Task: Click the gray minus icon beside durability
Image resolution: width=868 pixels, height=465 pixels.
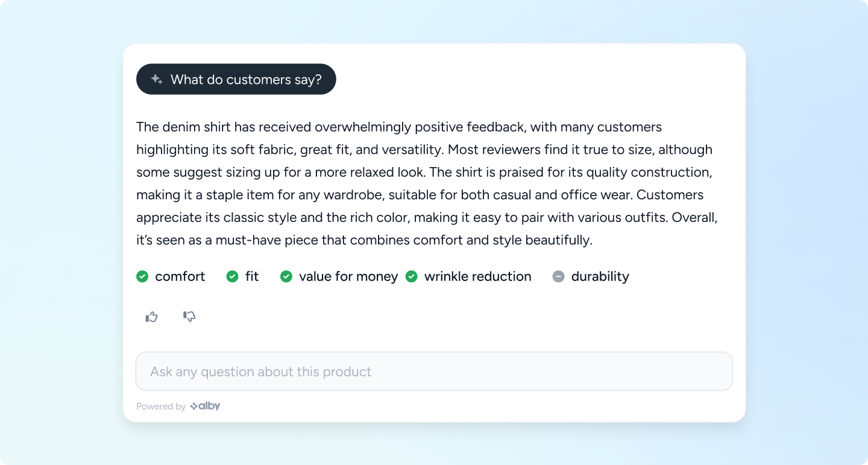Action: coord(559,276)
